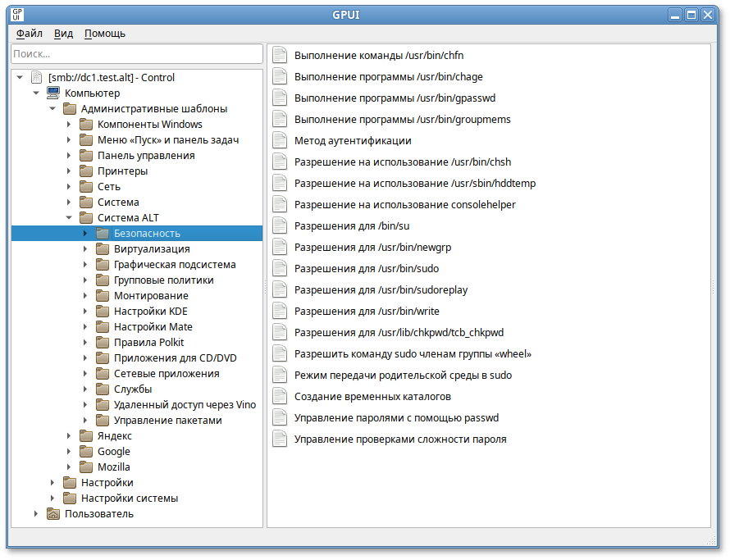Screen dimensions: 730x560
Task: Click the document icon beside 'Создание временных каталогов'
Action: point(280,396)
